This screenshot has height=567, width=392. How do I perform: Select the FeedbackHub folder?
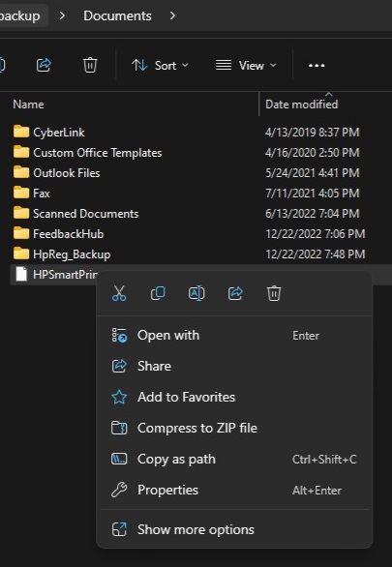tap(59, 233)
